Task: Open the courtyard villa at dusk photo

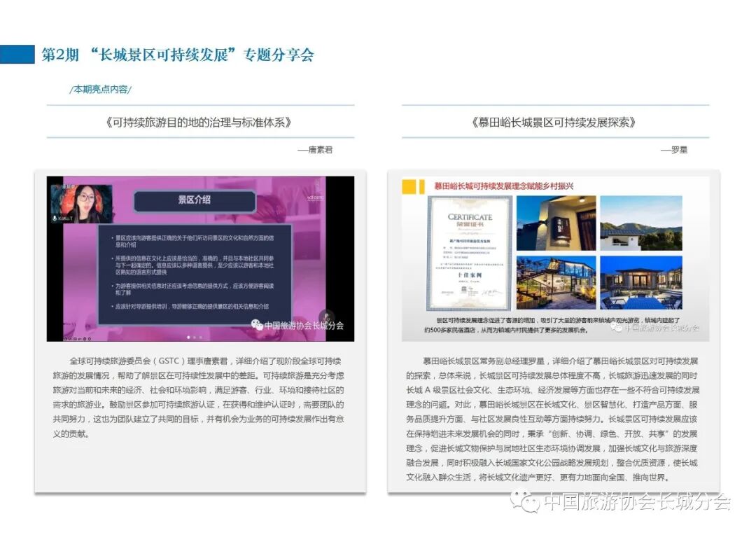Action: click(641, 283)
